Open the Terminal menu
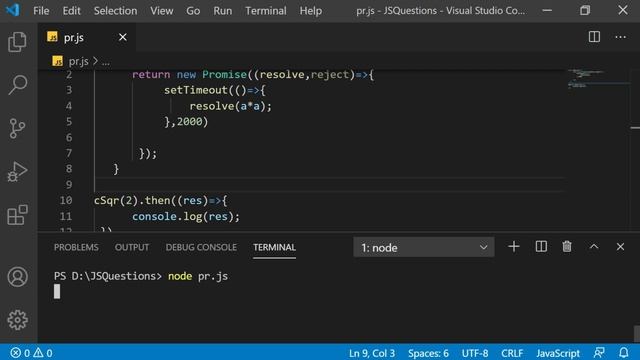Image resolution: width=640 pixels, height=360 pixels. coord(266,11)
